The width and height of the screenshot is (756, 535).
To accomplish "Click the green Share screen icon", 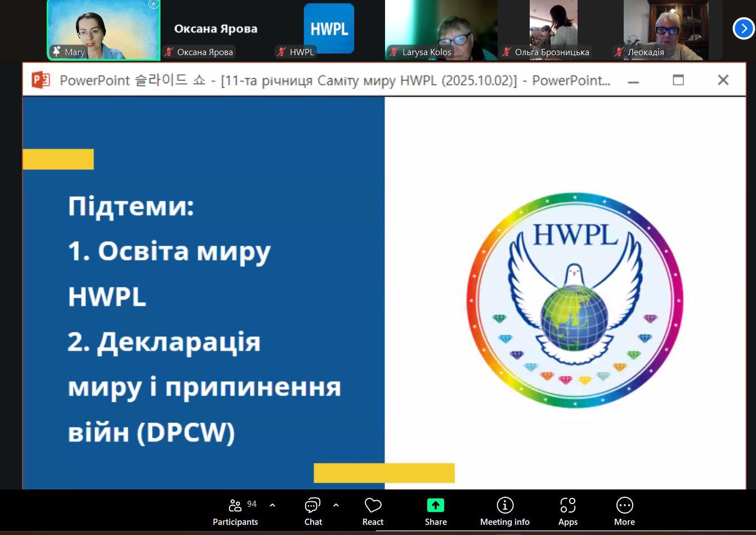I will coord(436,505).
